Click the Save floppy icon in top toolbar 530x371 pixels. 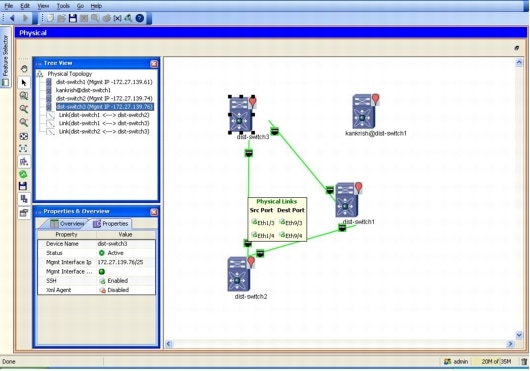73,18
